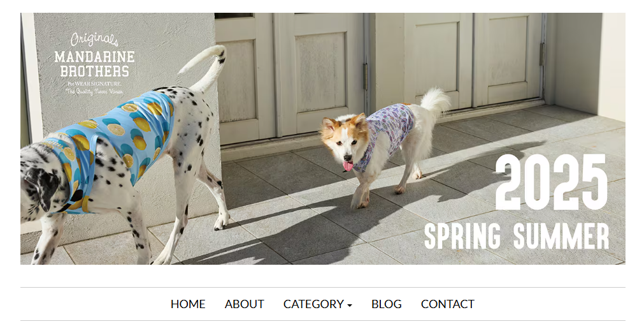Open the CONTACT page link
This screenshot has height=333, width=644.
(x=448, y=304)
